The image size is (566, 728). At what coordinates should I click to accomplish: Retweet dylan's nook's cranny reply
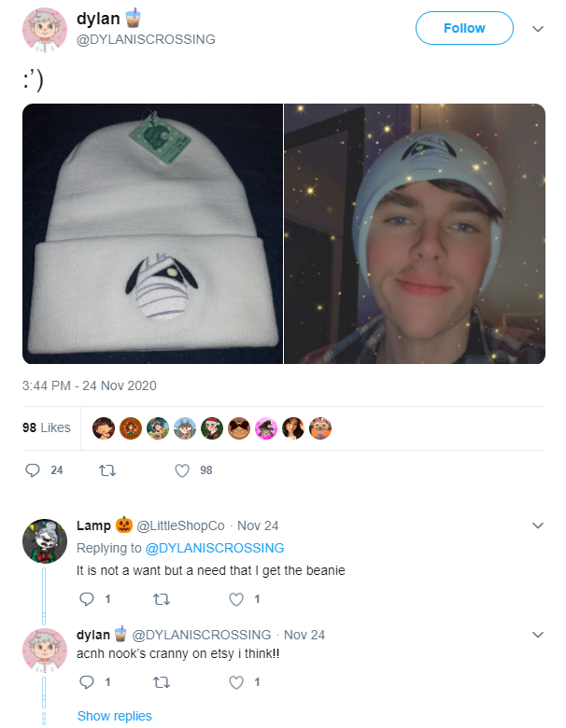point(162,682)
